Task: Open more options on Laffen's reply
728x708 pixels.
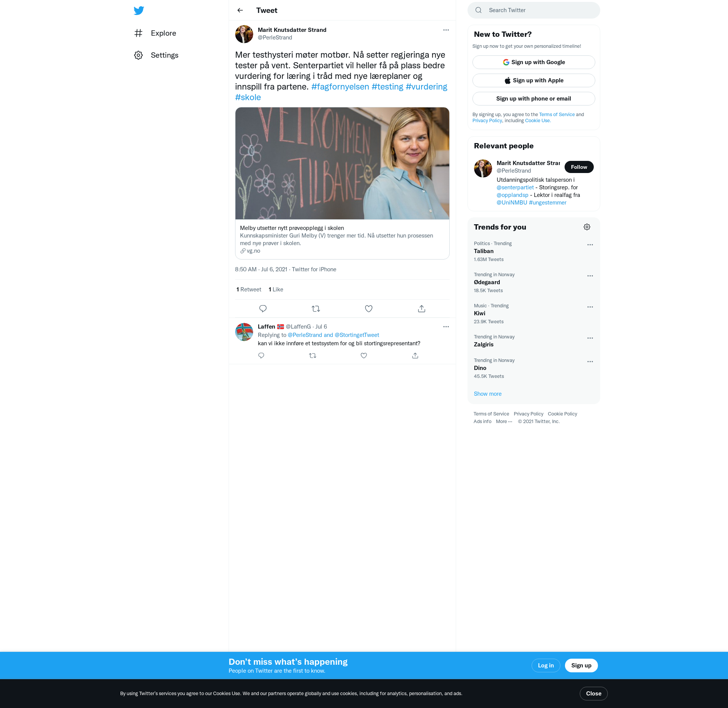Action: 446,327
